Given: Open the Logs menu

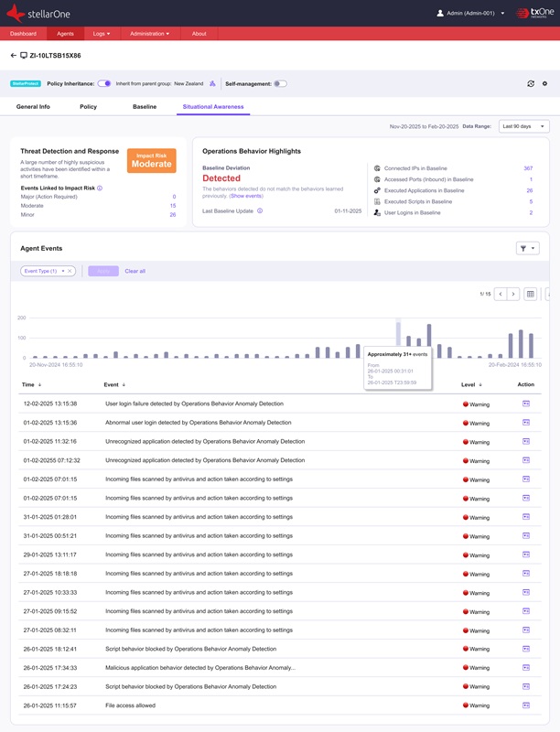Looking at the screenshot, I should [x=101, y=34].
